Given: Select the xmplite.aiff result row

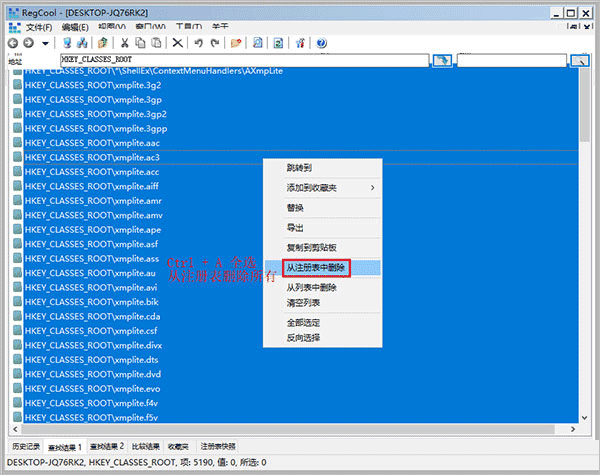Looking at the screenshot, I should [301, 186].
